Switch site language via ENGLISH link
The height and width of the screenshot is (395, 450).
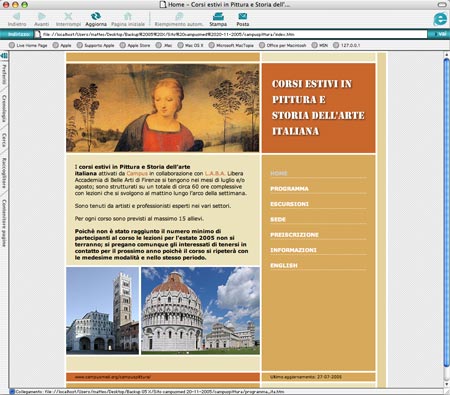point(284,266)
